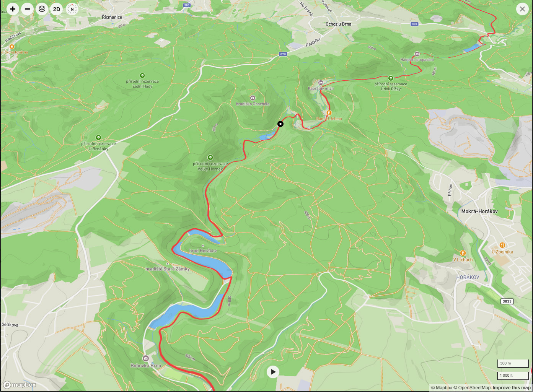Viewport: 533px width, 392px height.
Task: Open the Mapbox attribution link
Action: [x=442, y=388]
